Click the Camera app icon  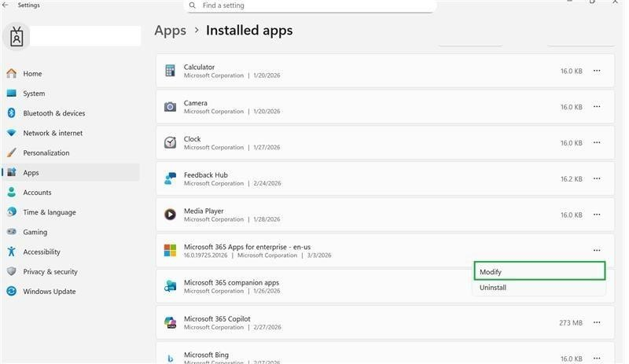pos(170,107)
